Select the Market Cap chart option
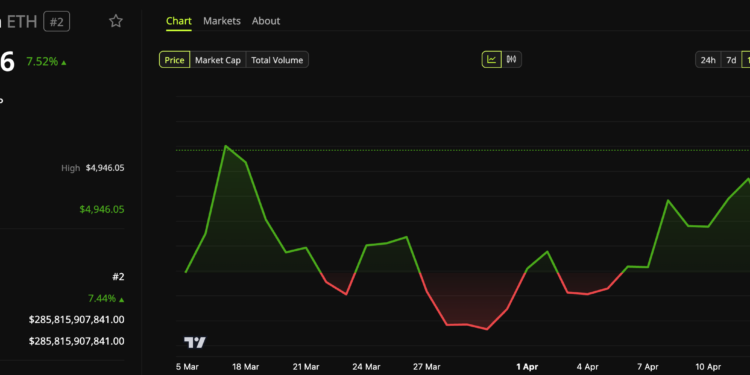Viewport: 750px width, 375px height. 218,60
